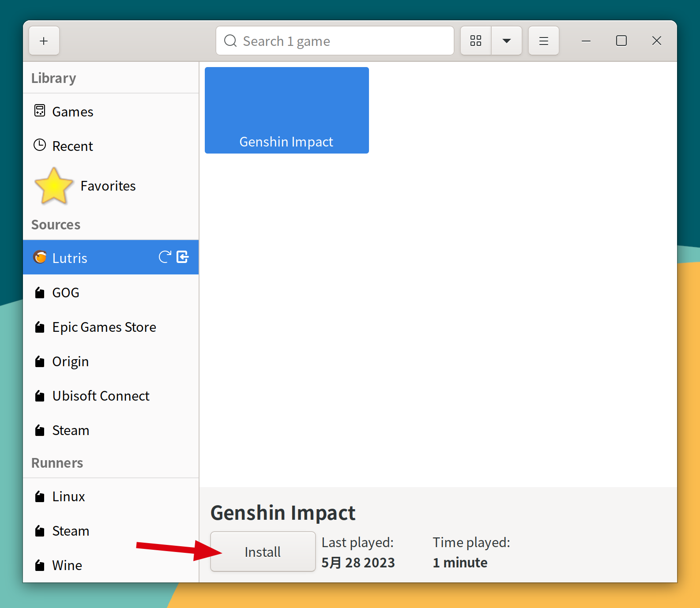Click the Lutris disconnect/logout icon
The width and height of the screenshot is (700, 608).
tap(183, 257)
